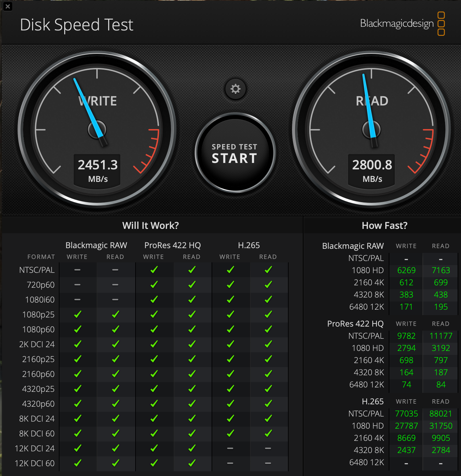This screenshot has height=476, width=461.
Task: Click Blackmagic RAW write dash for NTSC/PAL
Action: click(77, 270)
